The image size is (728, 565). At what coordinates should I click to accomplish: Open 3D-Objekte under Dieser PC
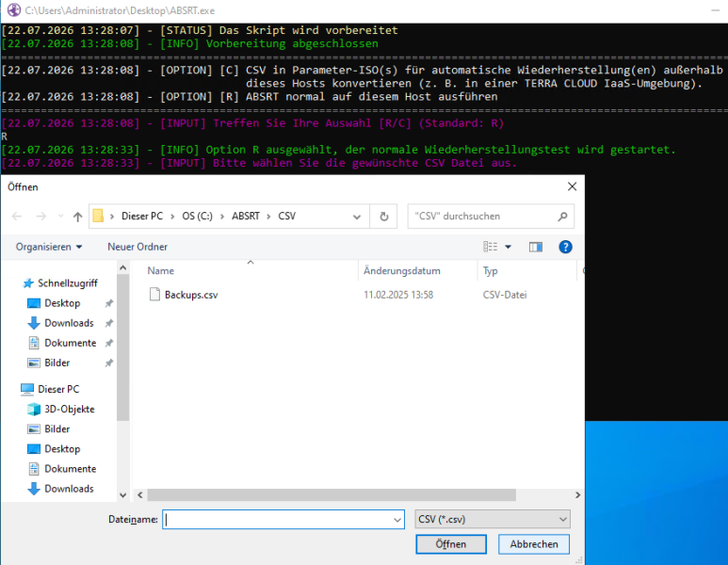[x=69, y=409]
